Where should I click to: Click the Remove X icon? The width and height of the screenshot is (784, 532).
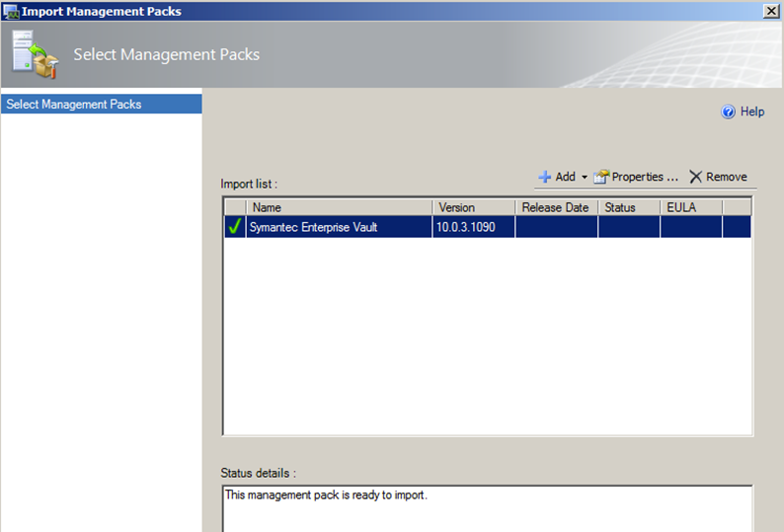click(695, 177)
